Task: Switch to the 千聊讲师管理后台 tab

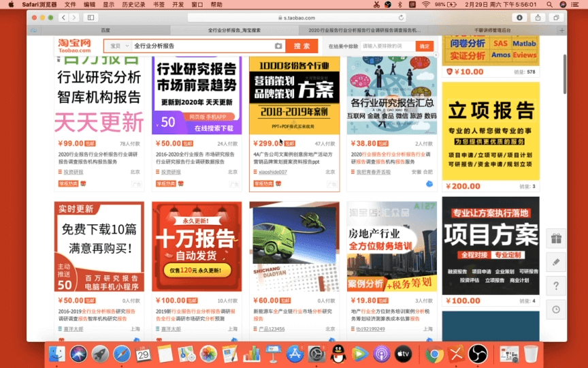Action: tap(492, 30)
